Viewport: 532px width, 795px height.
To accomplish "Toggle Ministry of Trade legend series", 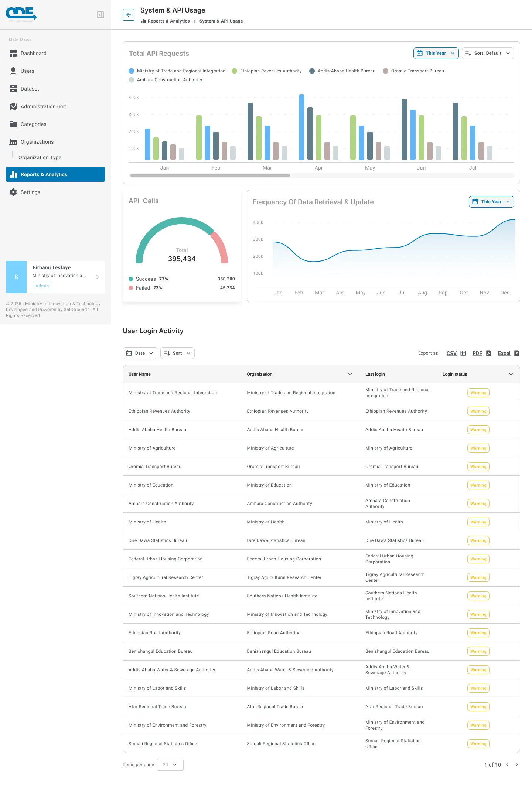I will point(177,71).
